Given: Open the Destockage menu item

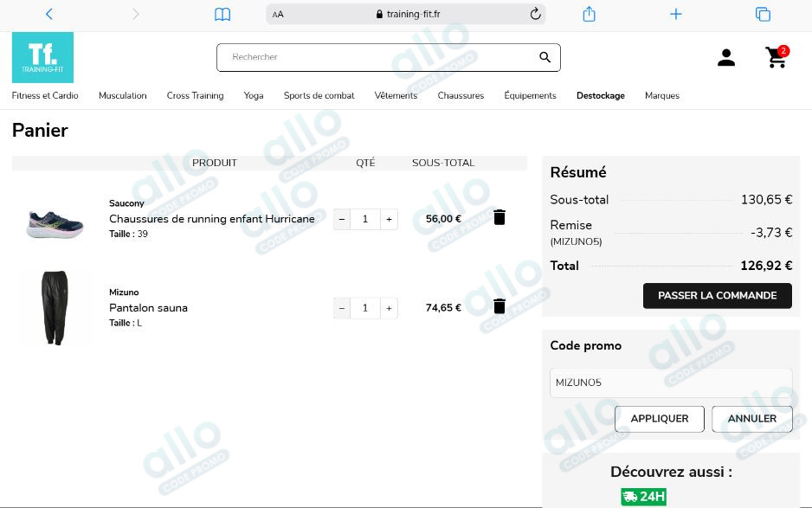Looking at the screenshot, I should click(x=600, y=95).
